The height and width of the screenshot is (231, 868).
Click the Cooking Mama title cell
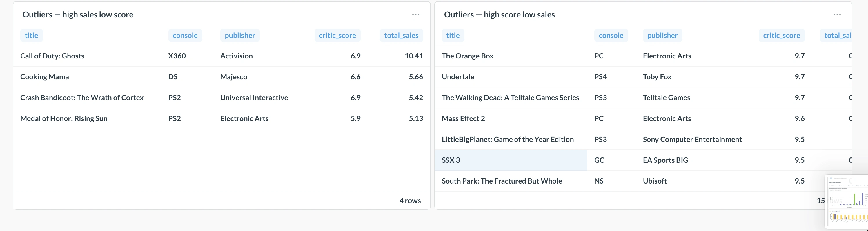point(44,77)
